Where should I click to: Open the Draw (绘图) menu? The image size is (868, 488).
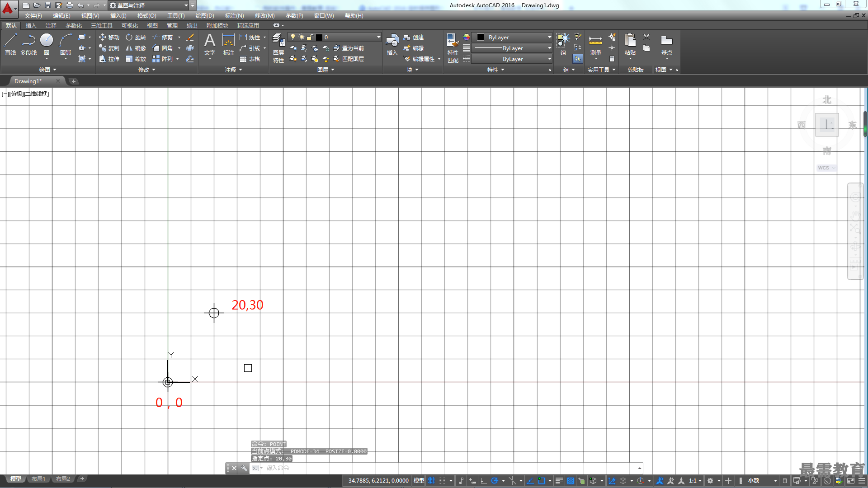coord(205,16)
